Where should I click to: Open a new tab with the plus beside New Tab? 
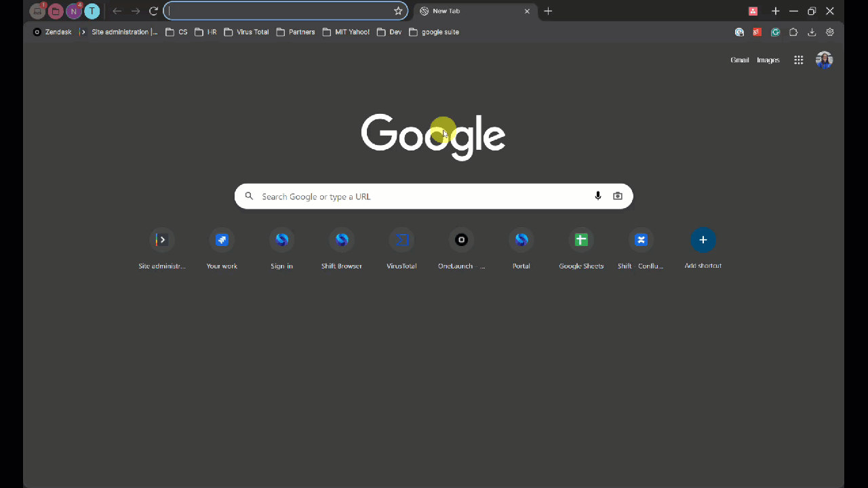(548, 11)
